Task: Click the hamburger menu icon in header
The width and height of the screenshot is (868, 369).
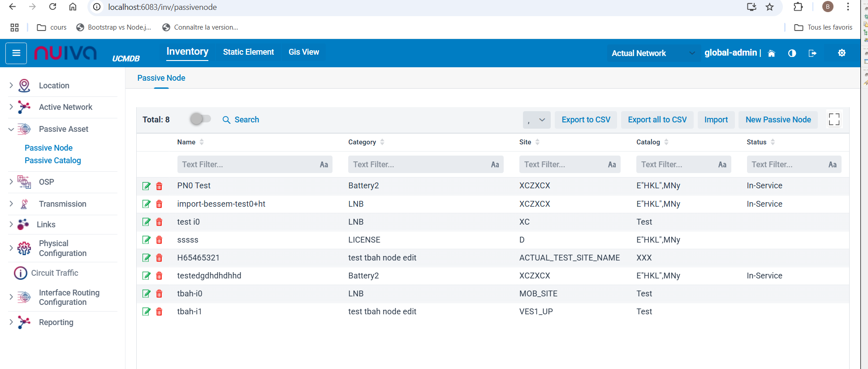Action: (x=16, y=53)
